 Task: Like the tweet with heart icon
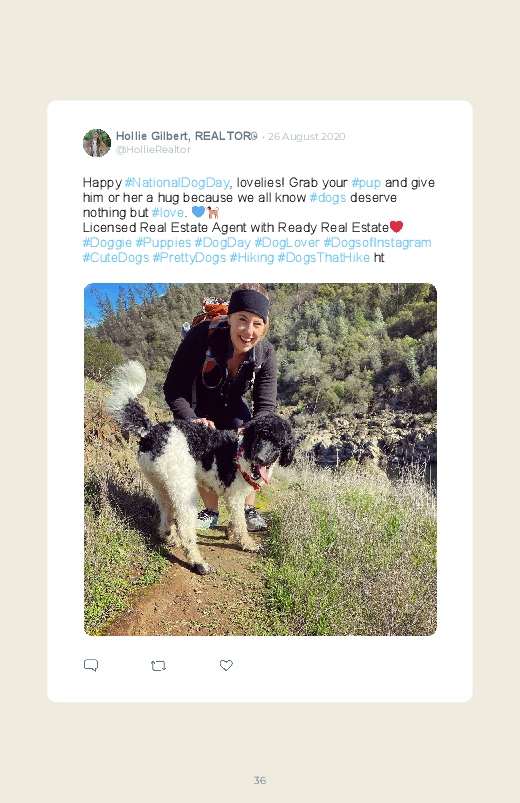226,665
